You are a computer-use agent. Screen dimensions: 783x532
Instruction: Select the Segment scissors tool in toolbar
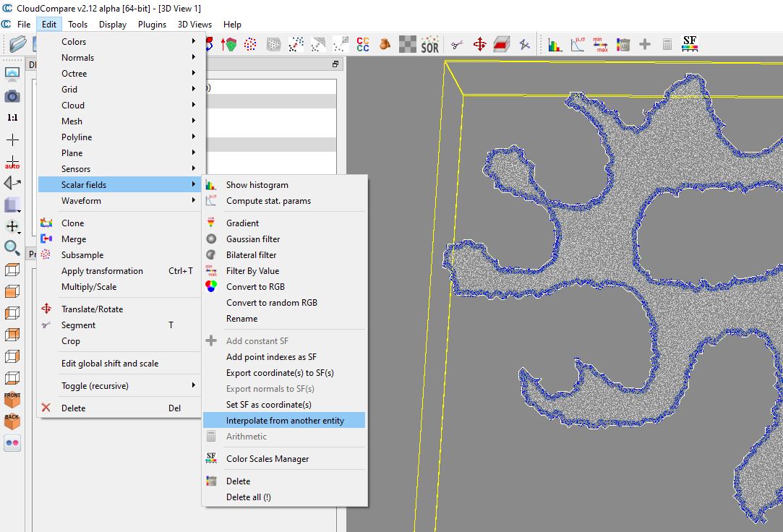tap(457, 45)
